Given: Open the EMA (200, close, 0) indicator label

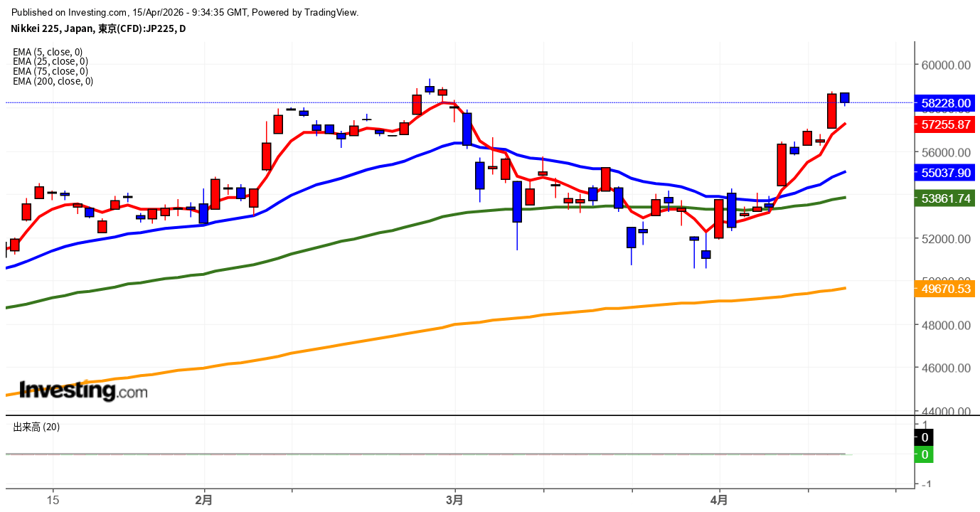Looking at the screenshot, I should coord(53,81).
